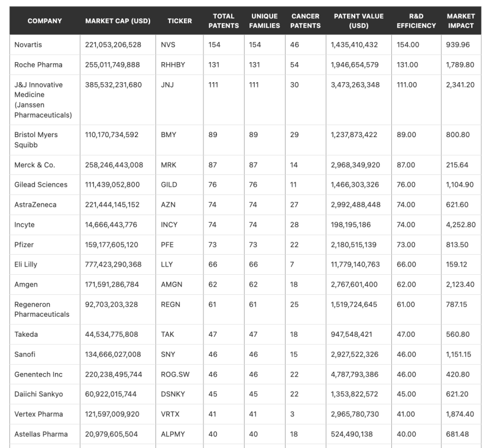Click the Ticker column header

[180, 21]
